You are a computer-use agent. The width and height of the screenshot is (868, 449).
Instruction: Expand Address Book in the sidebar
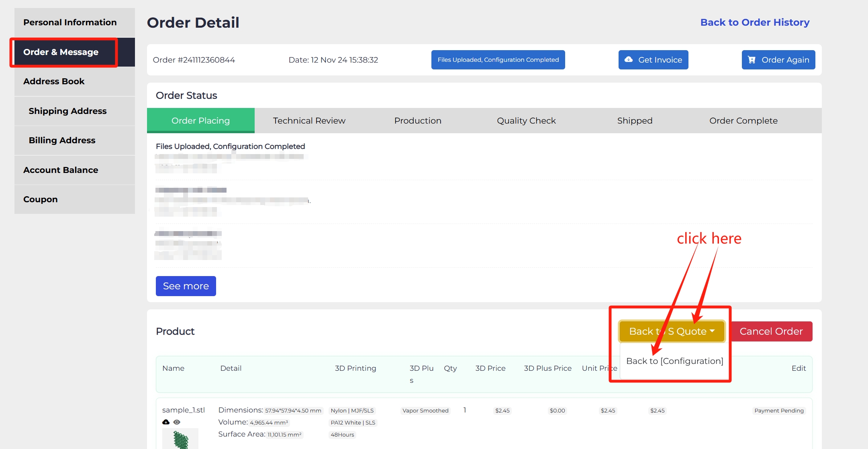[x=54, y=81]
